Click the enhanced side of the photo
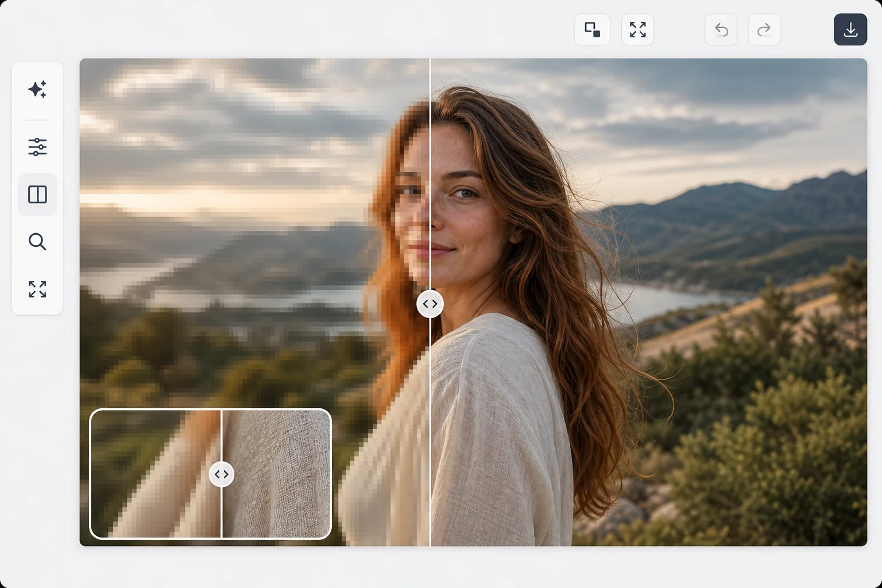The height and width of the screenshot is (588, 882). click(x=649, y=302)
